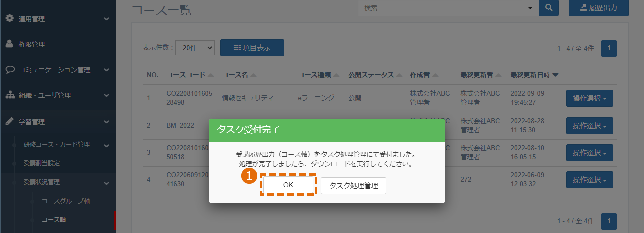Sort by 作成者 column

[424, 75]
